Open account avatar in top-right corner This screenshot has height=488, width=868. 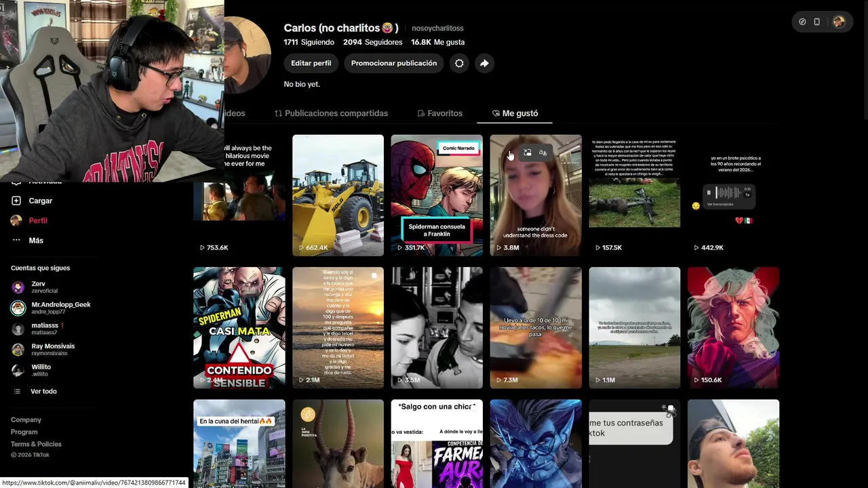(x=839, y=22)
